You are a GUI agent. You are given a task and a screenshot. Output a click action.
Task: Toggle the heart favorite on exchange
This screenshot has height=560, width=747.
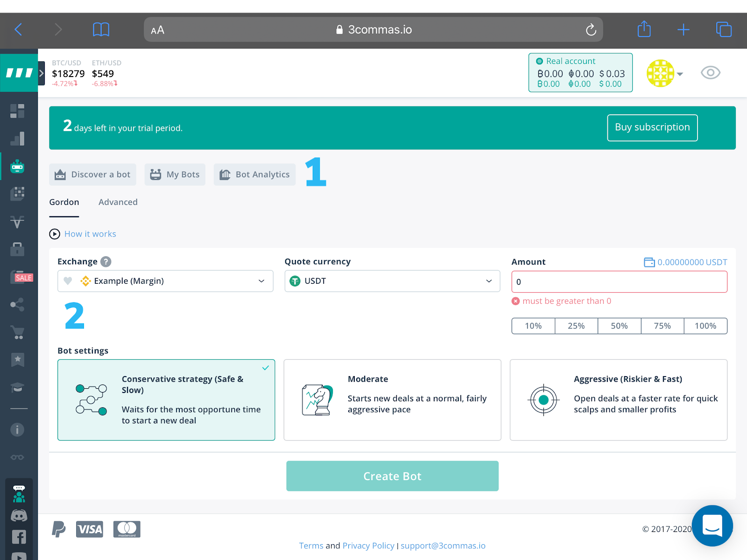(x=68, y=281)
